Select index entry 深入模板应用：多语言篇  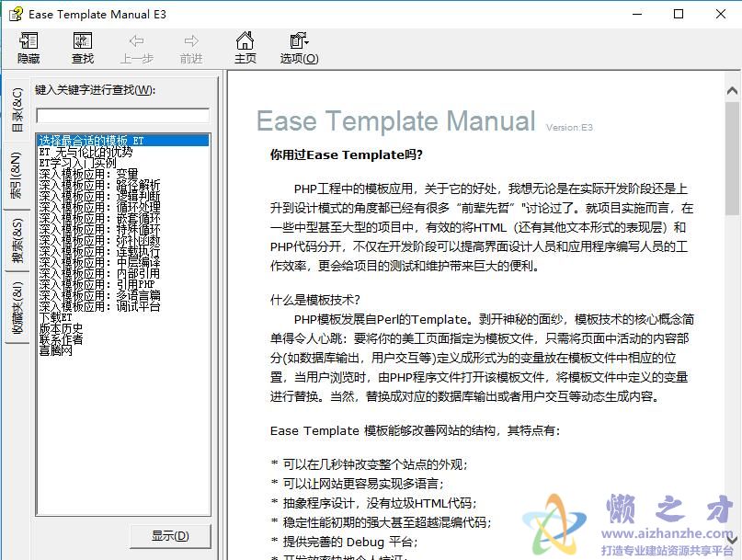[x=99, y=295]
